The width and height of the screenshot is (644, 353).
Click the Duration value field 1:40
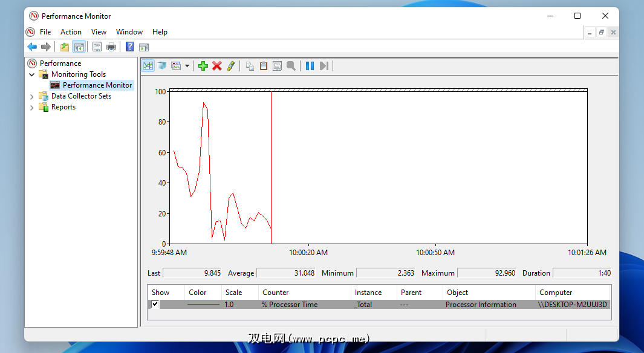582,273
